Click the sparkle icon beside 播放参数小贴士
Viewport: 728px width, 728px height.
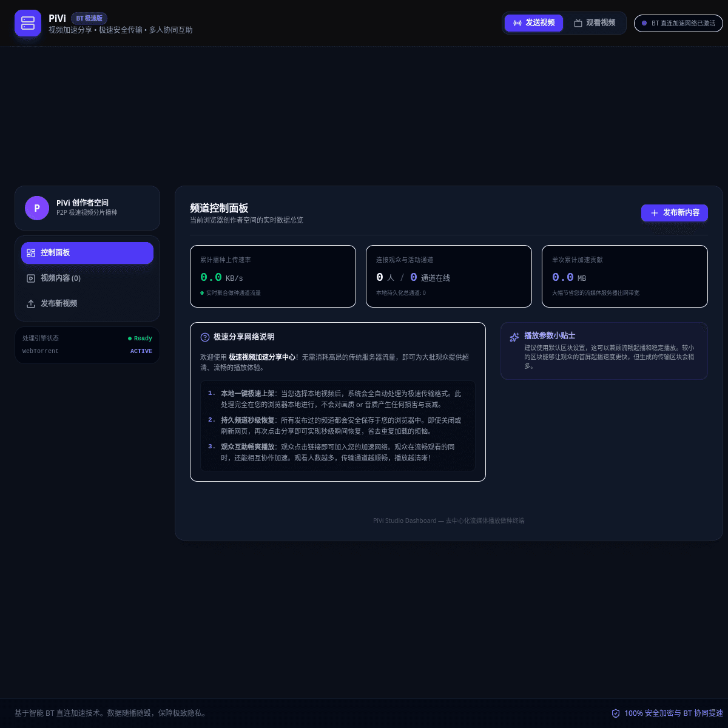(514, 337)
